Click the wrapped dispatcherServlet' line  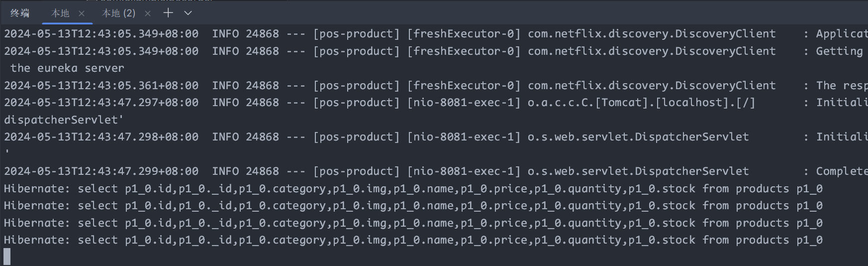[64, 120]
